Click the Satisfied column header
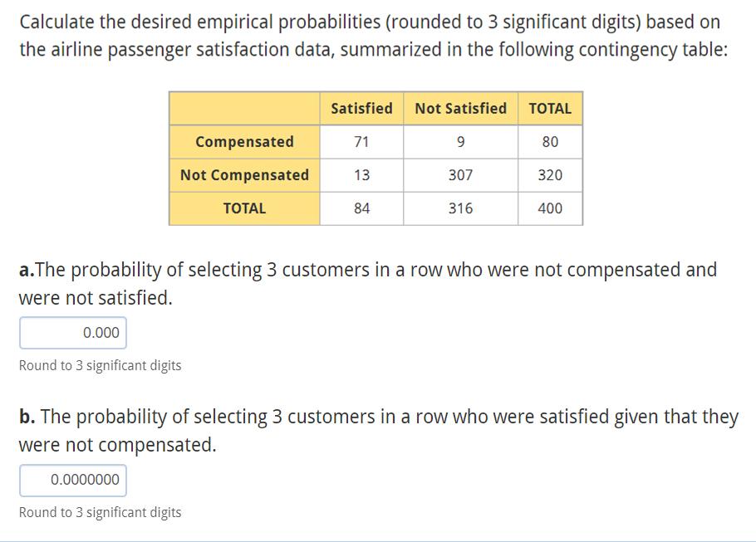The width and height of the screenshot is (756, 542). click(361, 108)
